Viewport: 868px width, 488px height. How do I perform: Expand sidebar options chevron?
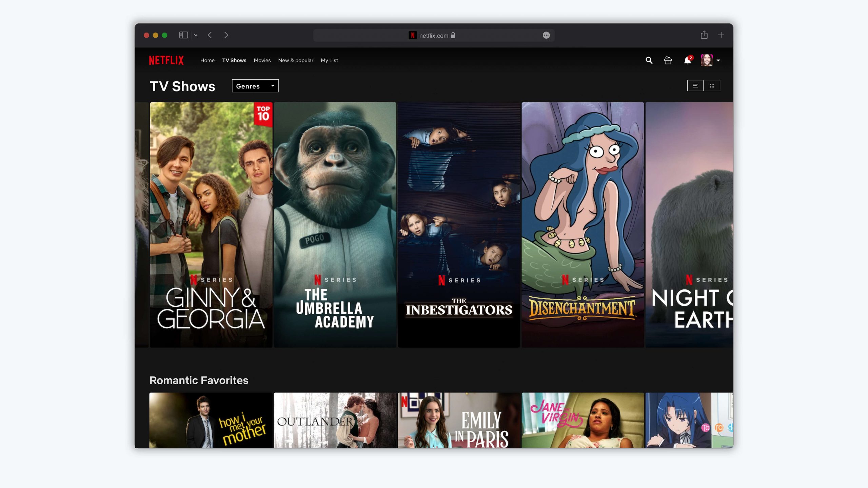196,35
